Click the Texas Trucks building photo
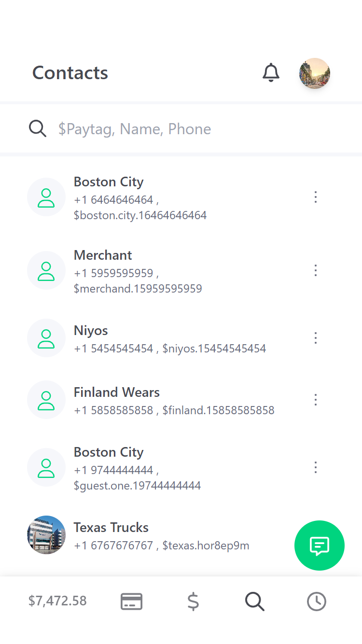Screen dimensions: 362x644 click(x=46, y=535)
